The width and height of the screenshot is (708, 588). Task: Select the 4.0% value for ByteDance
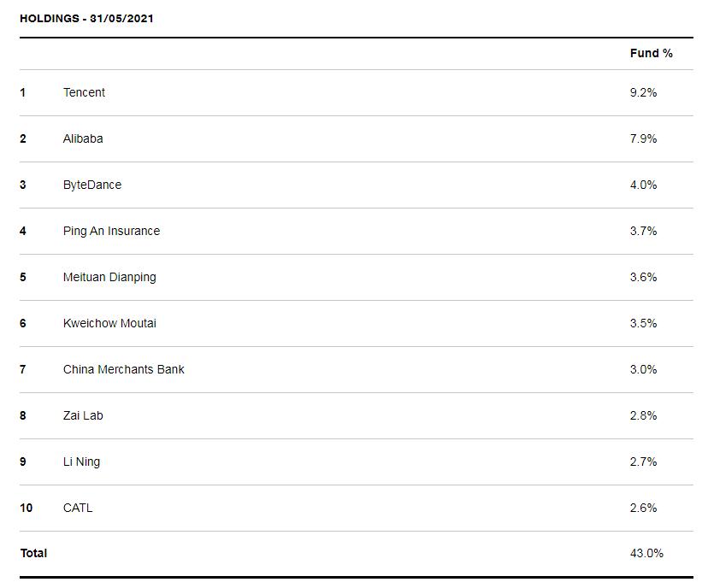(x=643, y=185)
